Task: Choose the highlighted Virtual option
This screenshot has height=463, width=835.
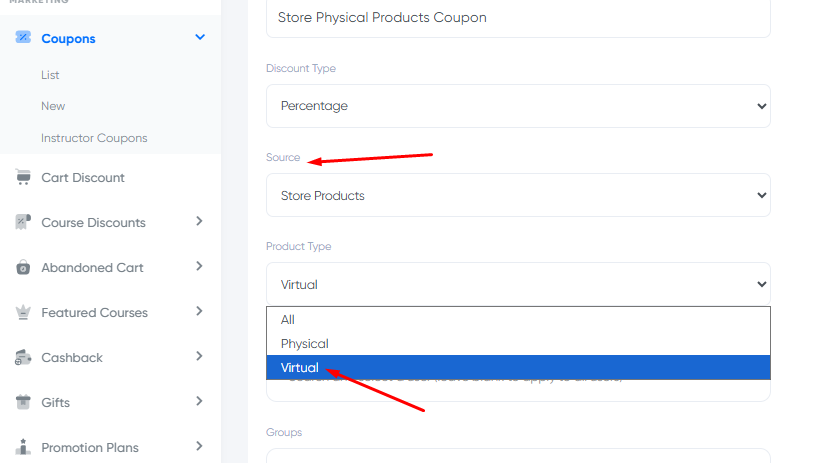Action: click(x=518, y=368)
